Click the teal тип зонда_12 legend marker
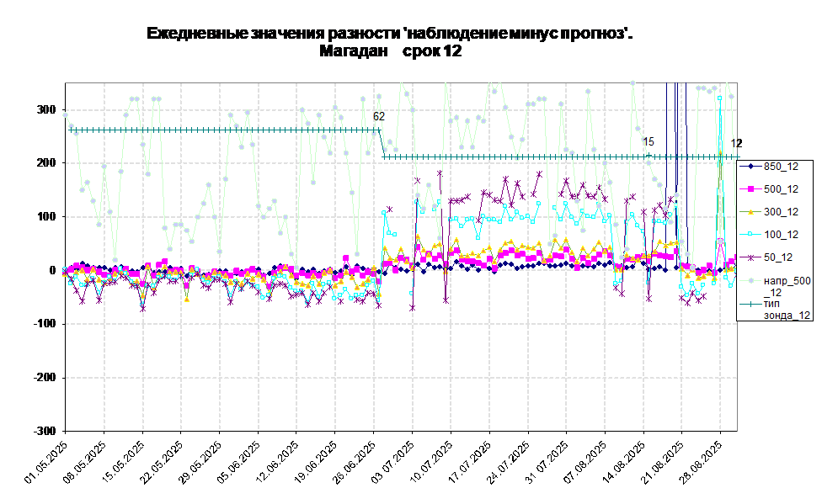Viewport: 822px width, 504px height. coord(750,303)
